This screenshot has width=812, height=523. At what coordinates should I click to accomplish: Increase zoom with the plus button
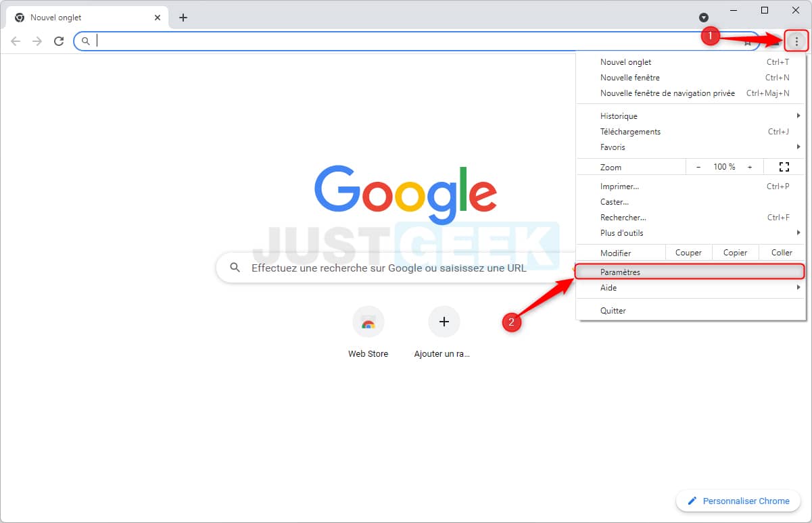750,167
